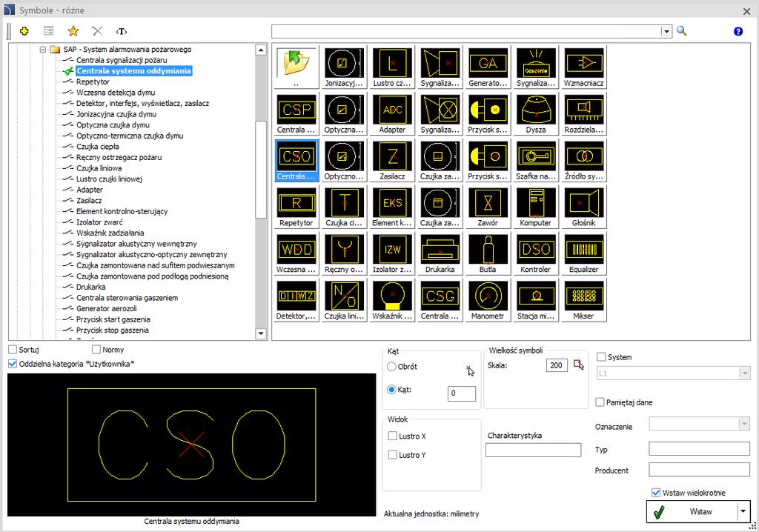Viewport: 759px width, 532px height.
Task: Click the category tree scrollbar down arrow
Action: click(261, 333)
